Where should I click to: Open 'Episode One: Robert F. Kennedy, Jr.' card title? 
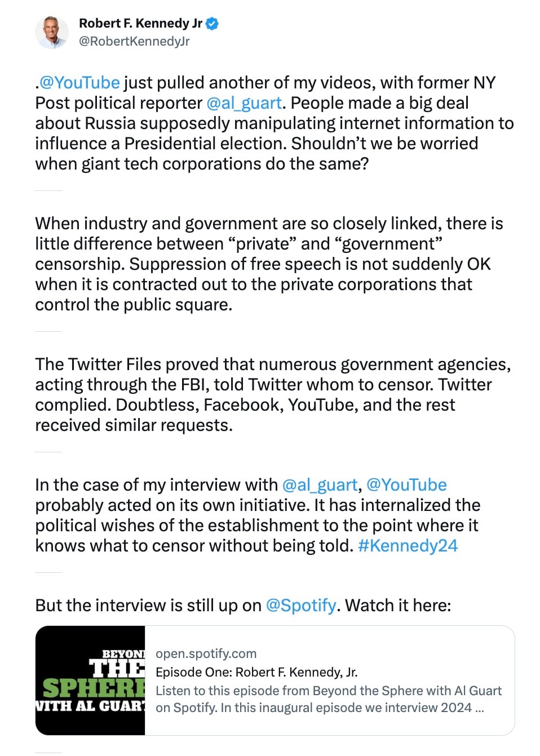click(256, 672)
